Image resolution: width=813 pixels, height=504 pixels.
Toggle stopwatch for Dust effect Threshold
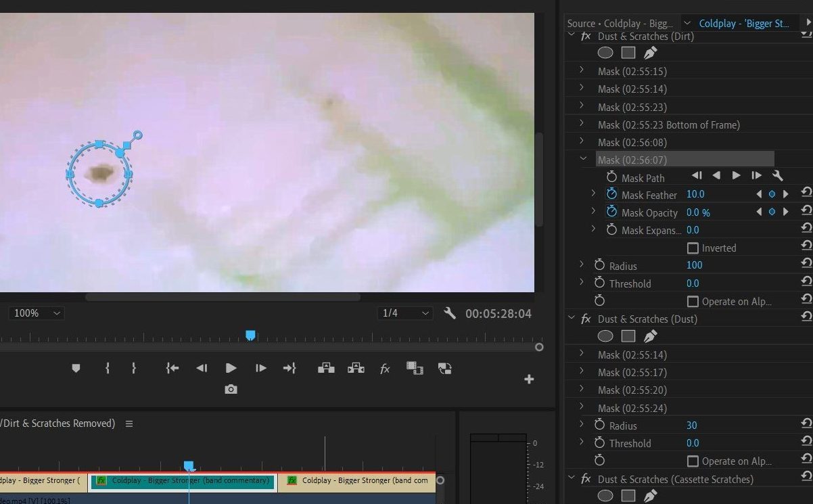[599, 442]
